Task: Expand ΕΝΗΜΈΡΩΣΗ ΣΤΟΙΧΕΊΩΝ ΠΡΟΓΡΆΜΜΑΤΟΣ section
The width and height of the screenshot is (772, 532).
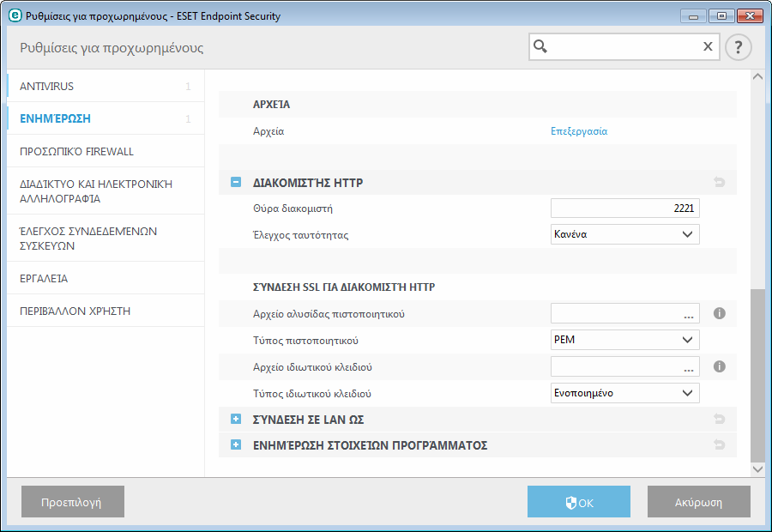Action: point(236,444)
